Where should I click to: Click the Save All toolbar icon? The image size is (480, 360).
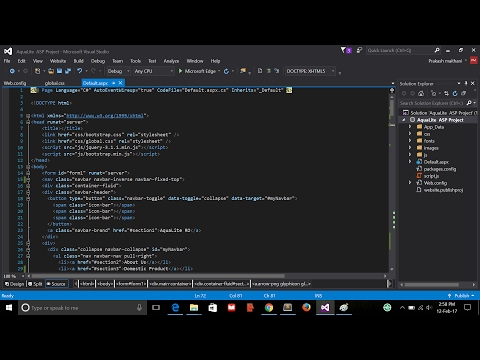coord(68,71)
